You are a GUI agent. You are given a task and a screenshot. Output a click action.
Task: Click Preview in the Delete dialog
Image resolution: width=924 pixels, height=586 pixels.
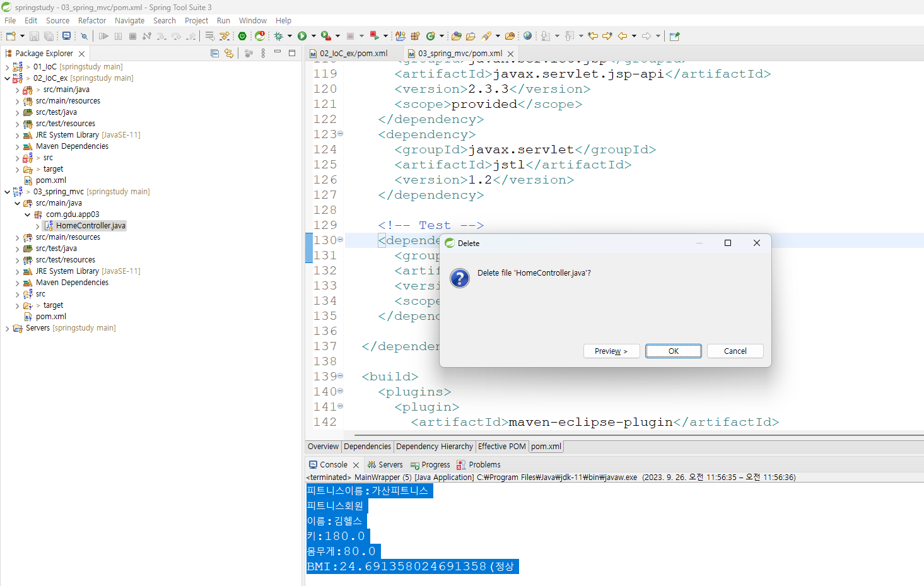pyautogui.click(x=611, y=351)
